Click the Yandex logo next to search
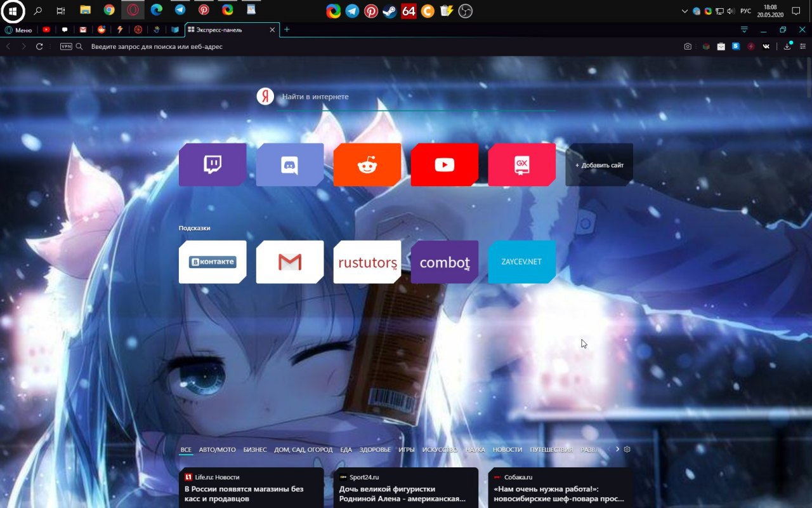 coord(265,97)
